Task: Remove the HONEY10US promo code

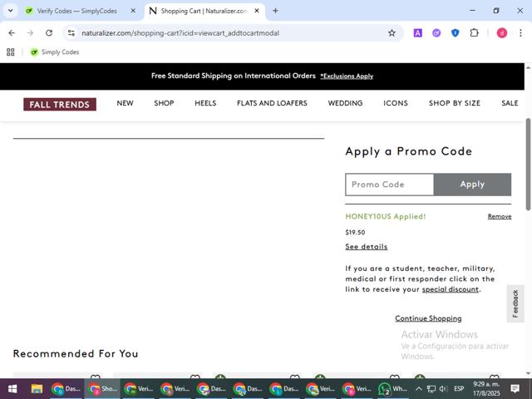Action: 500,216
